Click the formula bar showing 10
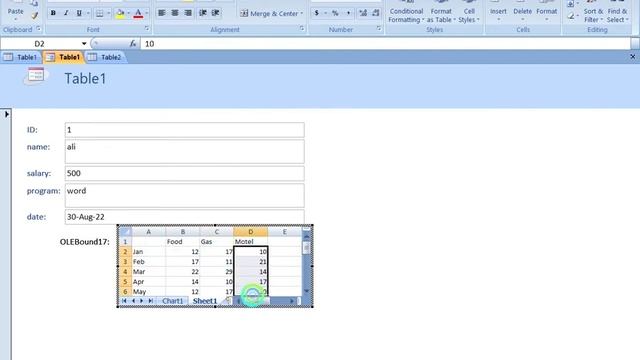This screenshot has height=360, width=640. [385, 44]
